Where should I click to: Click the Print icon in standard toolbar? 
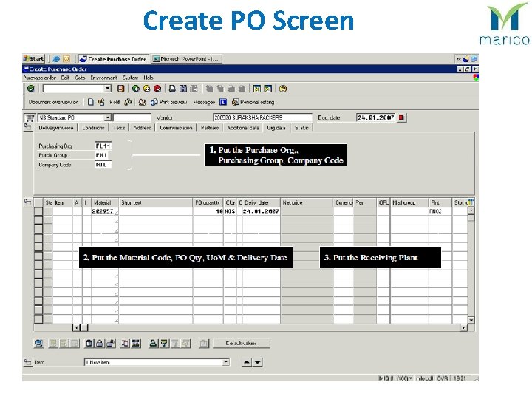172,89
